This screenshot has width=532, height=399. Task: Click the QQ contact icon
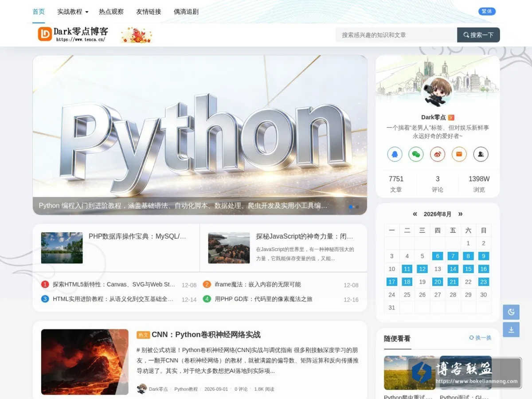pos(395,154)
